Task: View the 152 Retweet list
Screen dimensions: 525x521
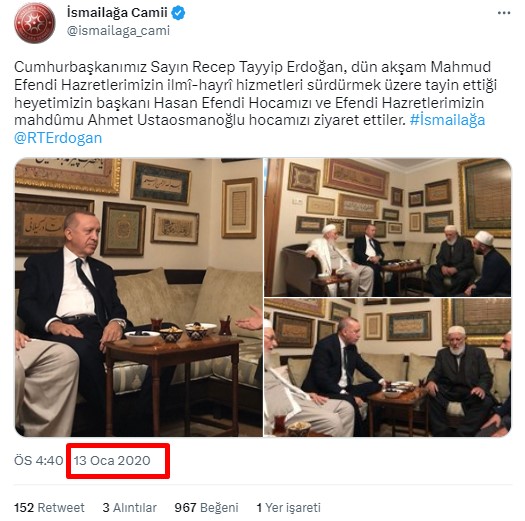Action: click(49, 508)
